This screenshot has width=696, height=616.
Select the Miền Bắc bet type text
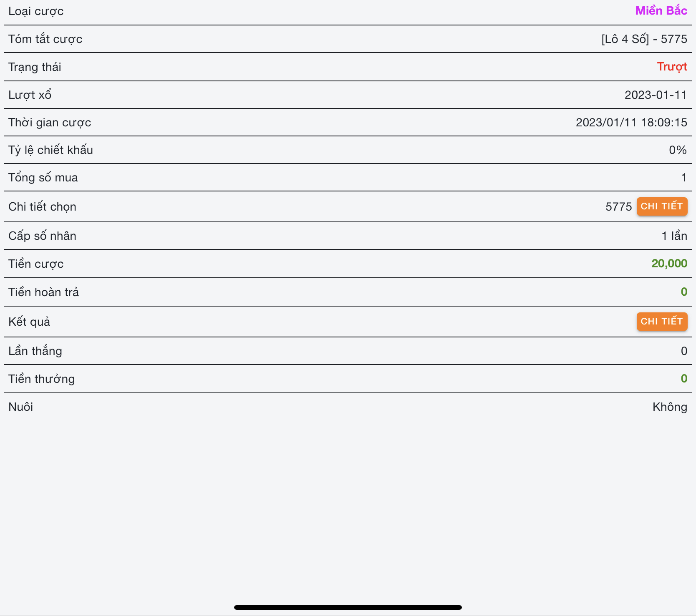(661, 11)
